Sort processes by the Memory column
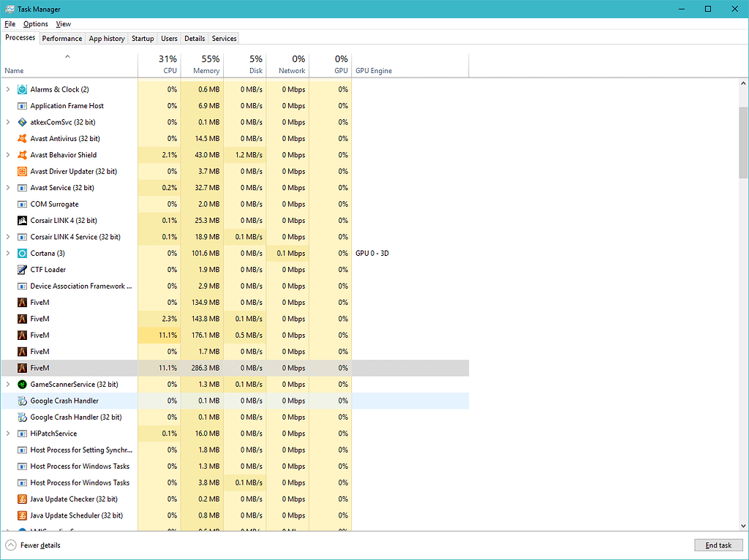Screen dimensions: 749x560 [x=203, y=64]
